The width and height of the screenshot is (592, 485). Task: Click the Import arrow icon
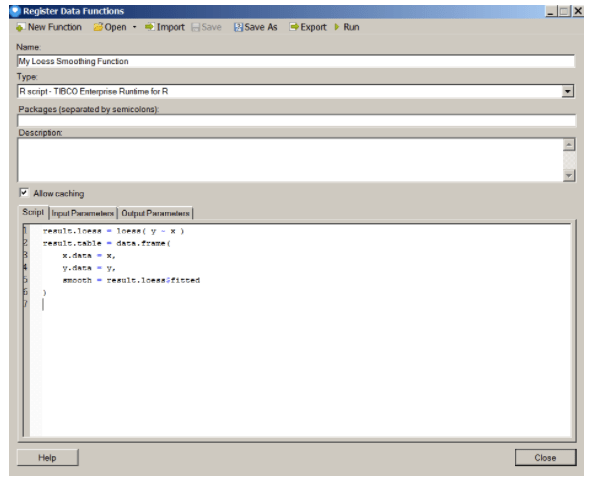coord(150,27)
